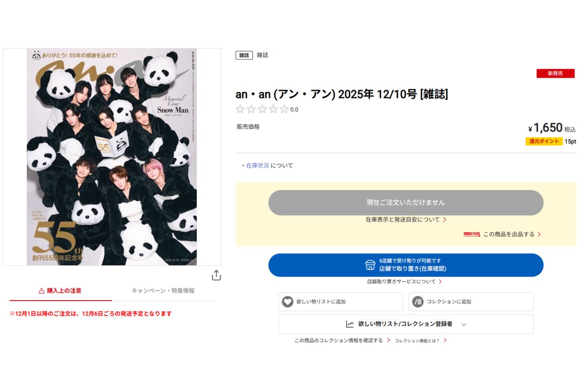Click the collection stack icon next to コレクションに追加

click(x=418, y=302)
